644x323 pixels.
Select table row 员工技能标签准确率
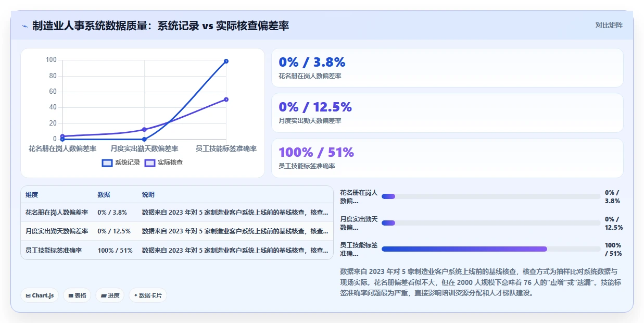tap(177, 250)
